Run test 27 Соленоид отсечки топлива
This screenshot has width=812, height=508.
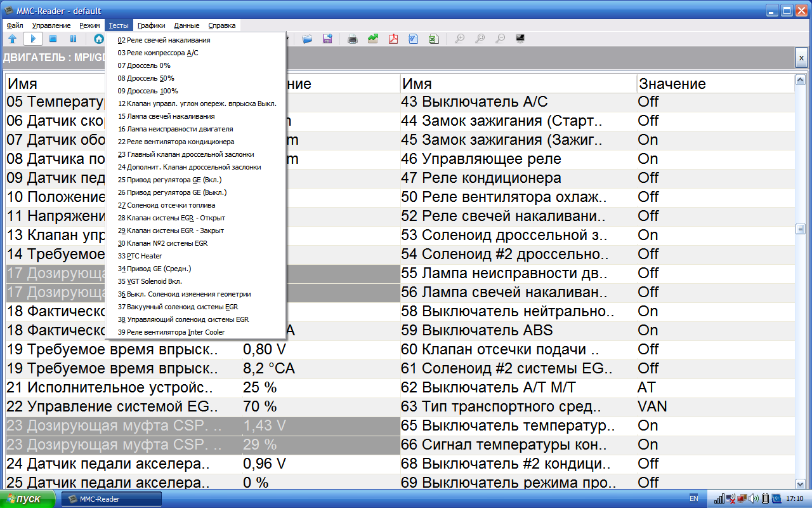tap(166, 205)
